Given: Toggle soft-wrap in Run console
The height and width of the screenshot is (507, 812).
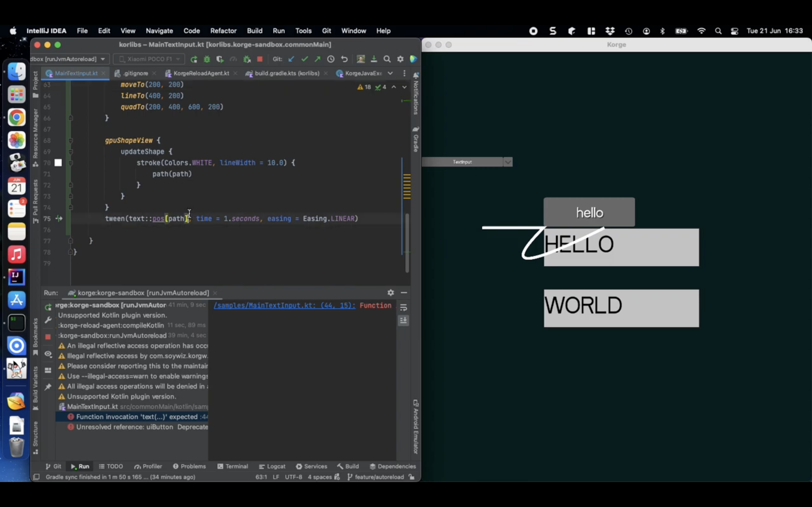Looking at the screenshot, I should coord(403,308).
